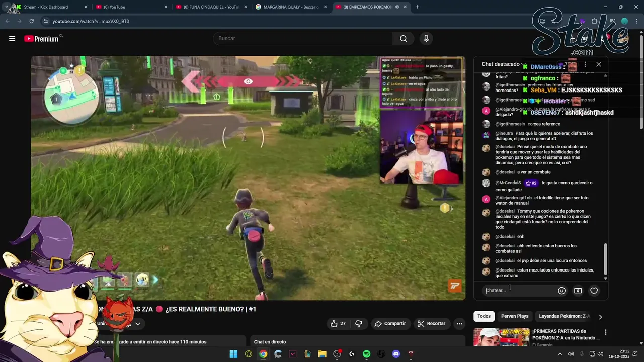Close the FUNA CINDAQUIEL tab
This screenshot has width=644, height=362.
point(245,7)
